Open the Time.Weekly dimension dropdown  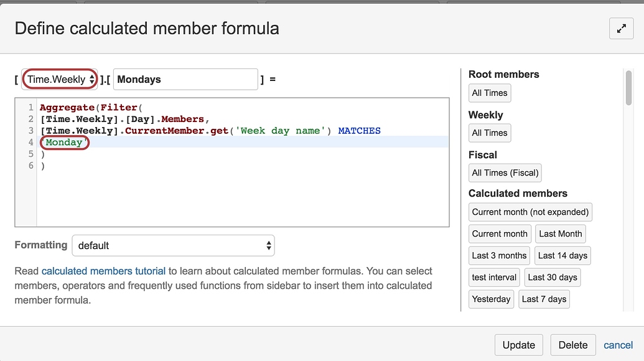tap(59, 79)
